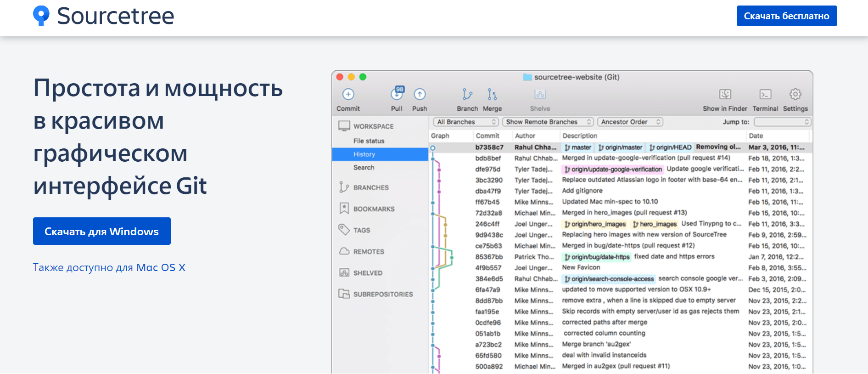This screenshot has height=374, width=868.
Task: Select Search in sidebar
Action: coord(364,168)
